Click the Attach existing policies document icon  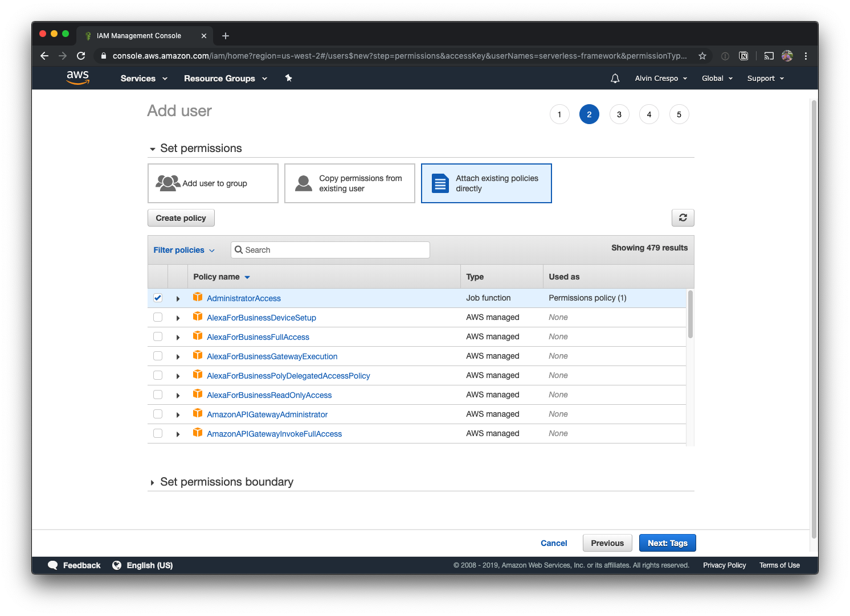440,183
